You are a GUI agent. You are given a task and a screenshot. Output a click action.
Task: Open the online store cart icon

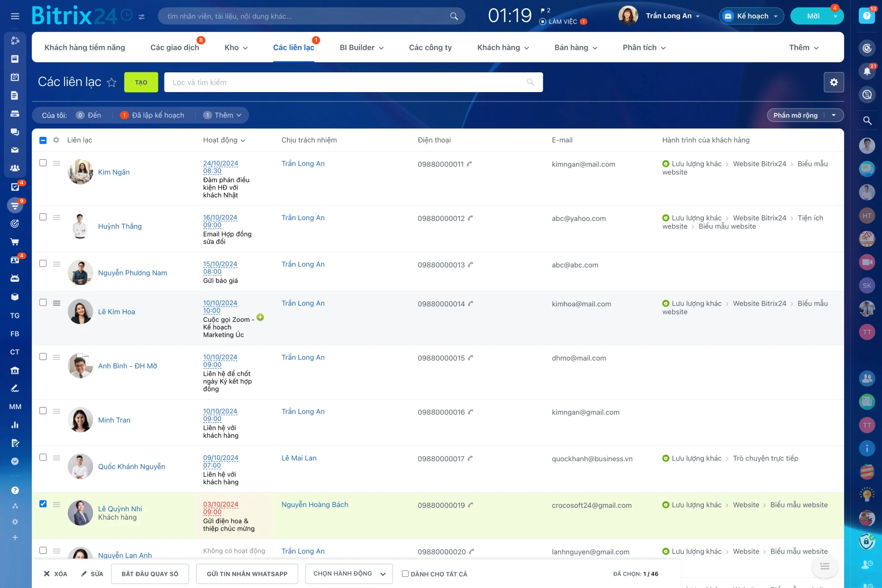(15, 241)
